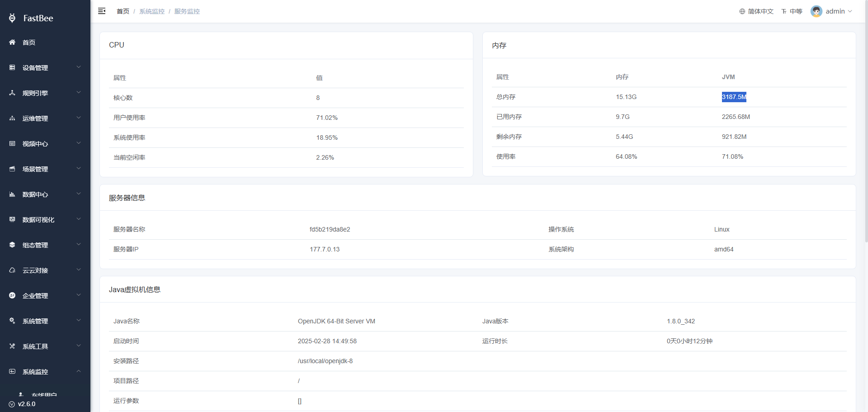Image resolution: width=868 pixels, height=412 pixels.
Task: Click the home icon beside 首页 in the sidebar
Action: point(12,42)
